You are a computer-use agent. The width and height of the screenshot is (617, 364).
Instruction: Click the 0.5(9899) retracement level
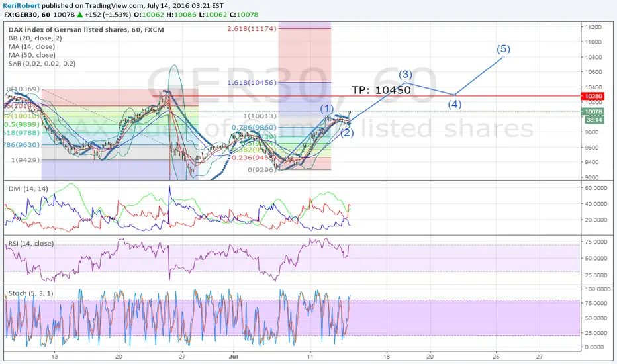click(22, 124)
